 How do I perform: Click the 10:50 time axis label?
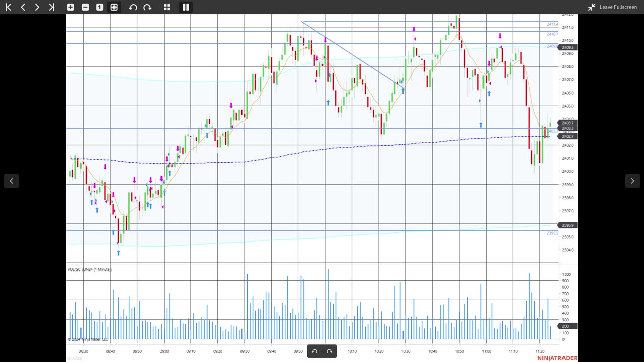click(459, 351)
